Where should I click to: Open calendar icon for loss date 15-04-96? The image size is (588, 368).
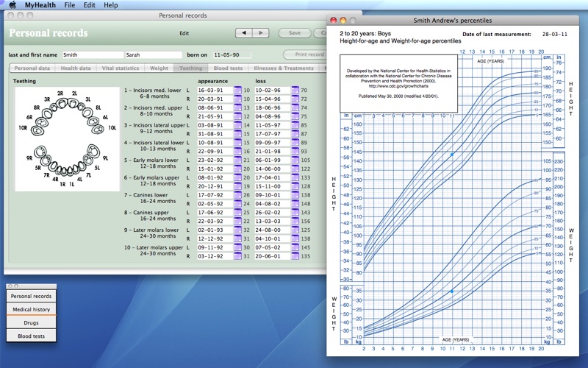coord(295,99)
